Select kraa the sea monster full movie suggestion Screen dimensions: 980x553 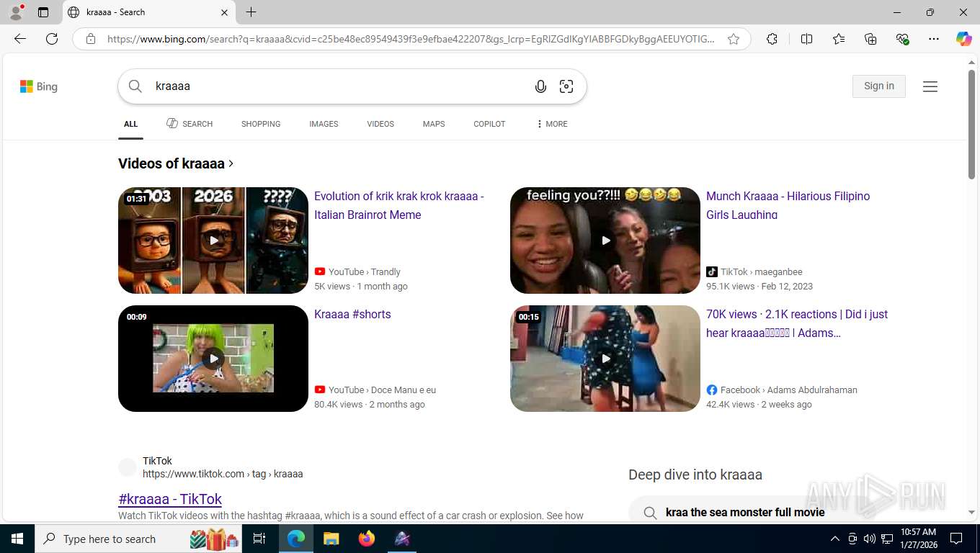click(745, 513)
